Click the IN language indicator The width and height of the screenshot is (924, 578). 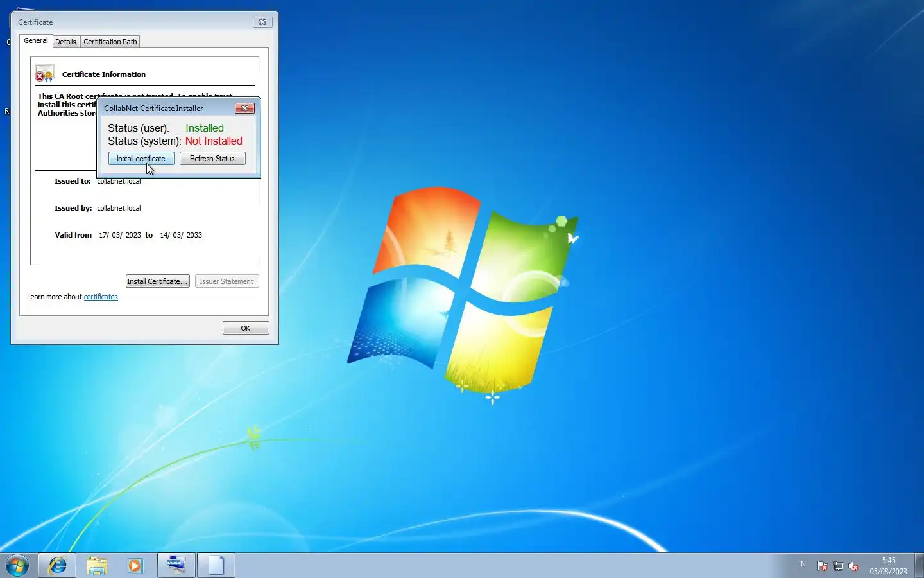click(802, 564)
